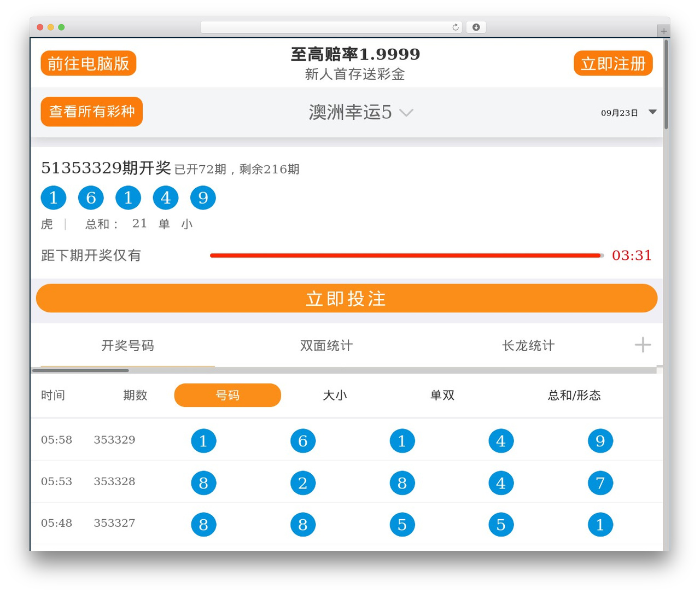
Task: Click the browser reload icon
Action: (456, 27)
